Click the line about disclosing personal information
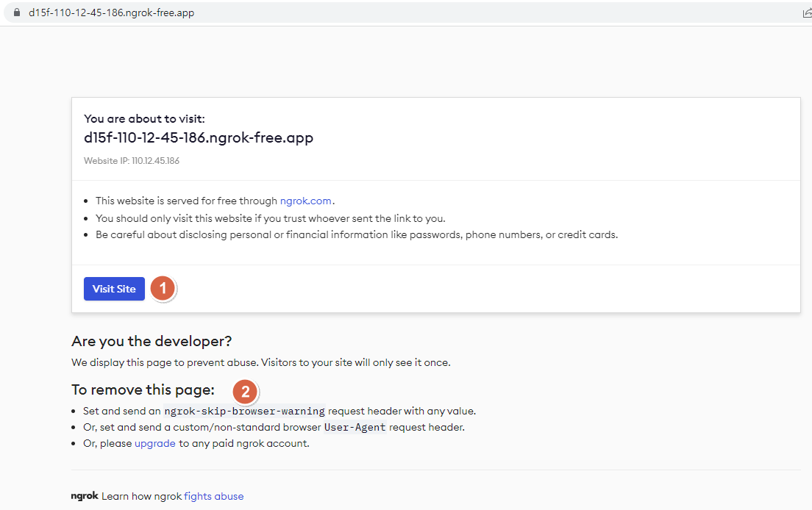This screenshot has height=510, width=812. pyautogui.click(x=357, y=235)
